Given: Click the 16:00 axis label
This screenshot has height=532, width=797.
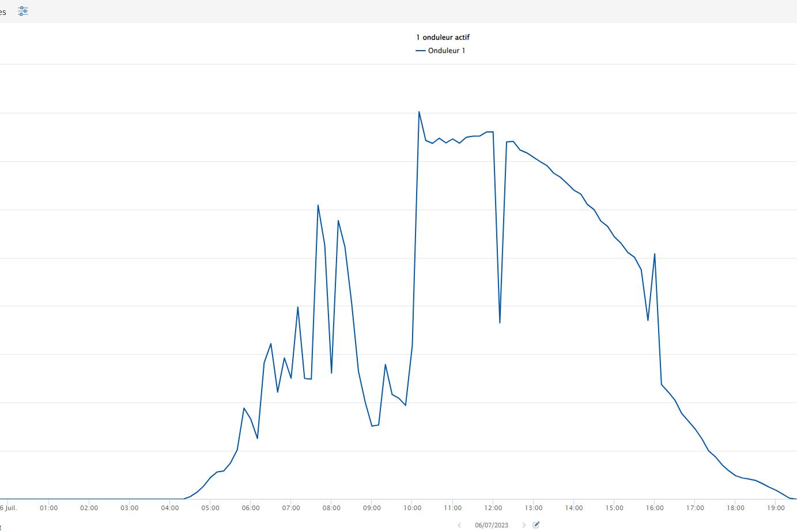Looking at the screenshot, I should click(655, 508).
